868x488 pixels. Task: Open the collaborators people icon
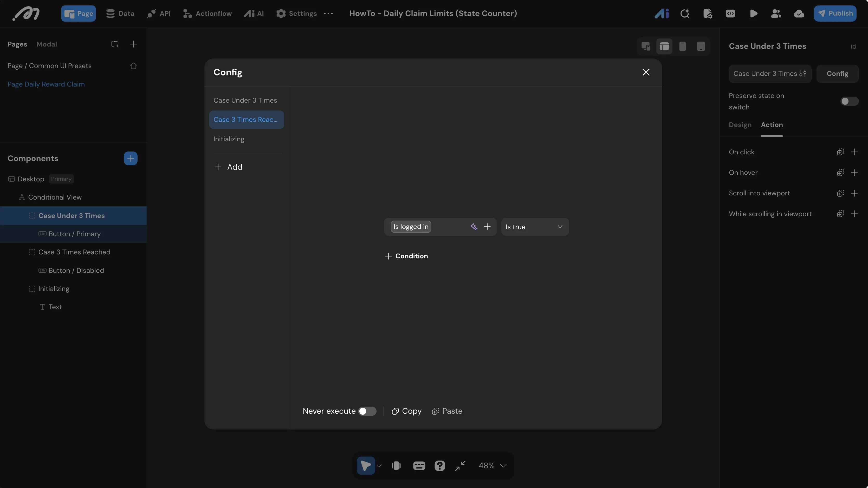(x=776, y=14)
